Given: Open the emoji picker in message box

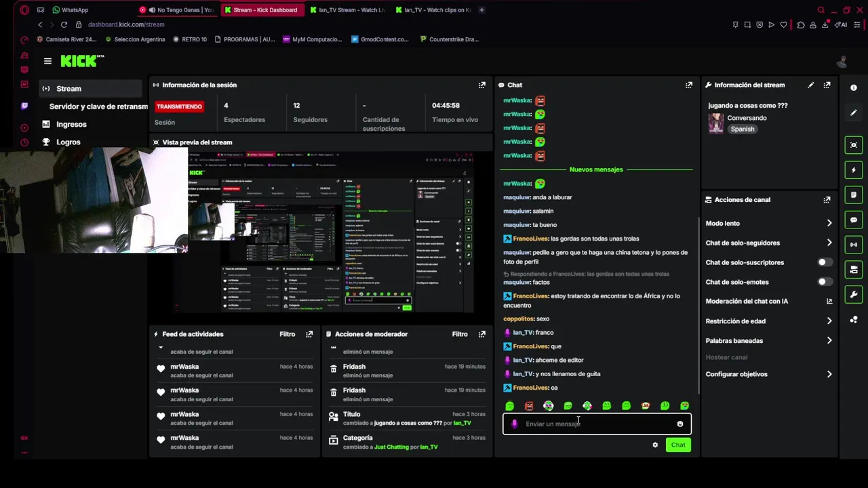Looking at the screenshot, I should pos(680,424).
